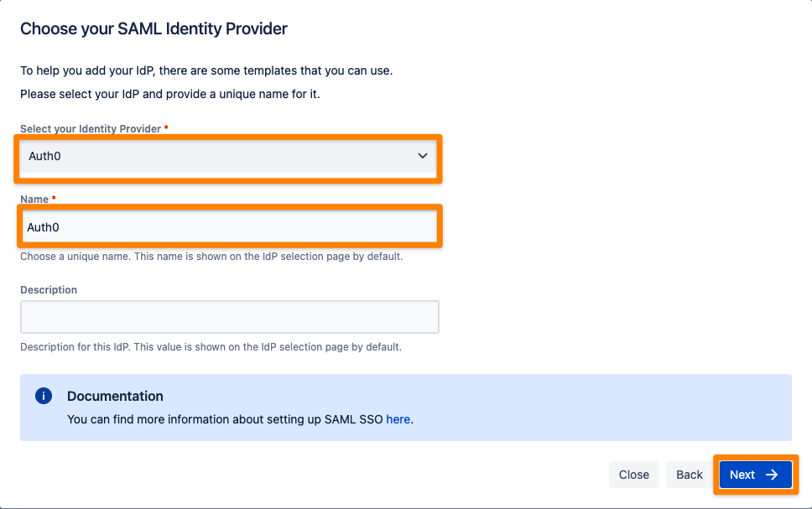Open the Select your Identity Provider dropdown
Image resolution: width=812 pixels, height=509 pixels.
pyautogui.click(x=228, y=156)
